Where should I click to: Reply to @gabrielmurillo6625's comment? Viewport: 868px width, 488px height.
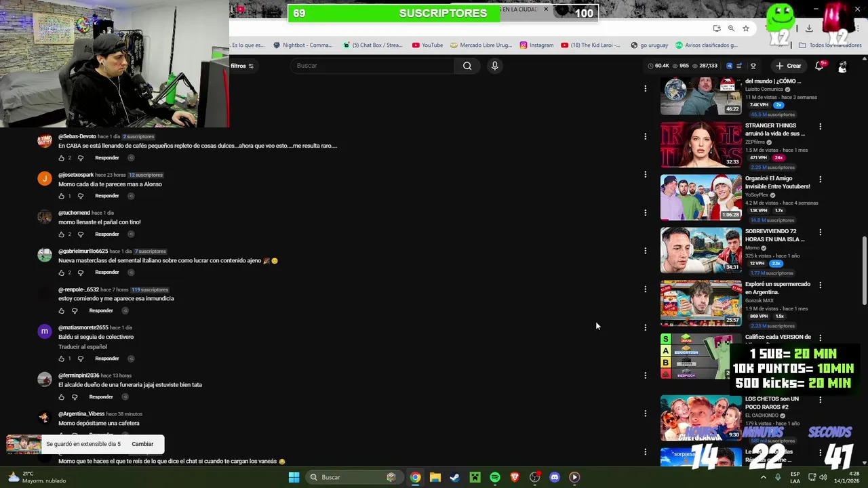coord(106,272)
